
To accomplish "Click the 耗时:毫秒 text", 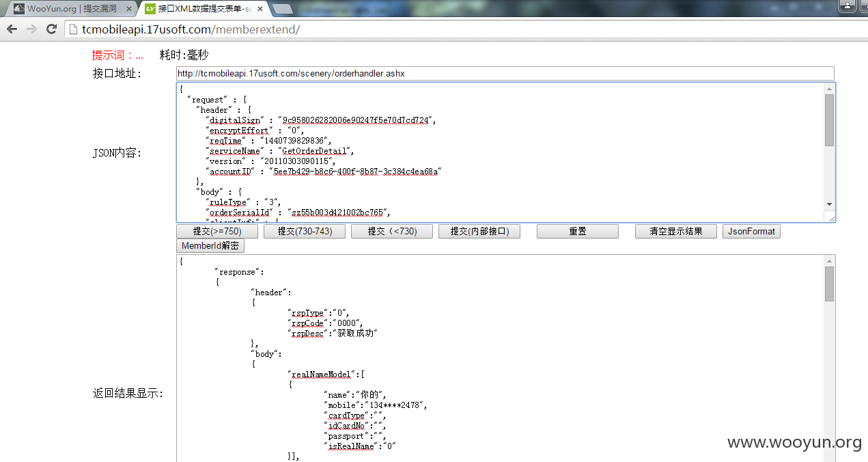I will pyautogui.click(x=184, y=55).
